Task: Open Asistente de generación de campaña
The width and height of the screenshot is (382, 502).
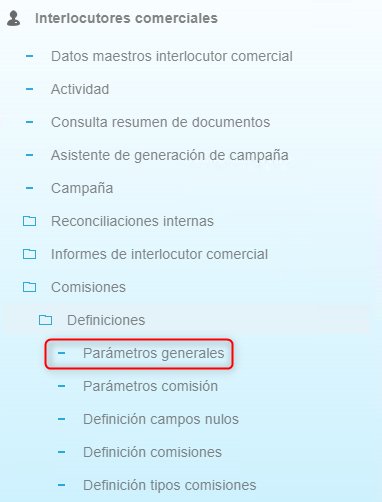Action: pos(170,155)
